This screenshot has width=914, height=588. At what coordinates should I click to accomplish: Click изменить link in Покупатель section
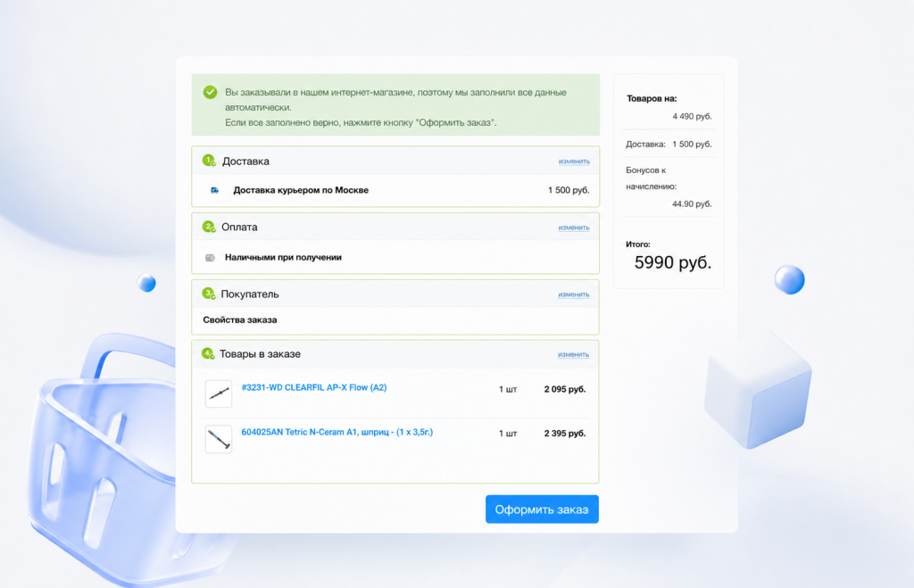[x=574, y=294]
